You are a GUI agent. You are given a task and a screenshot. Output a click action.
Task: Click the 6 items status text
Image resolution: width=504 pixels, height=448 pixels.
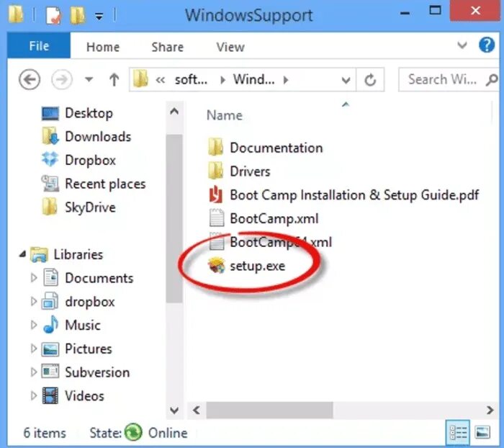coord(45,433)
